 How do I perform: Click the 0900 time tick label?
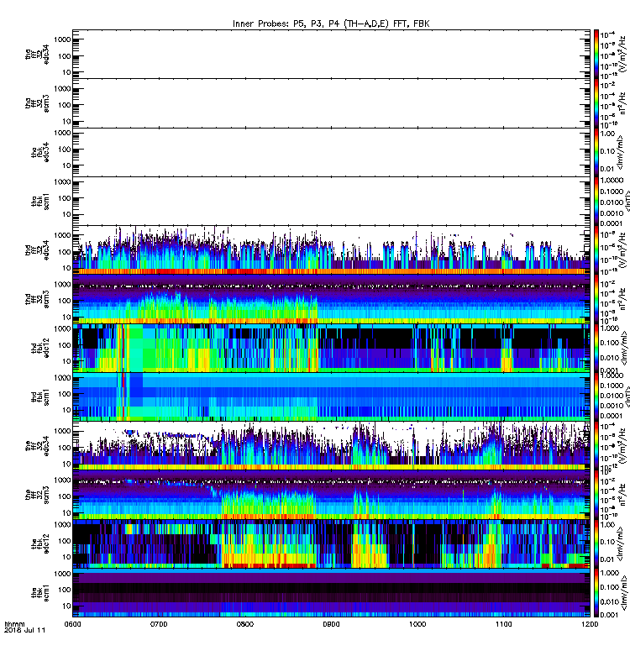[331, 624]
